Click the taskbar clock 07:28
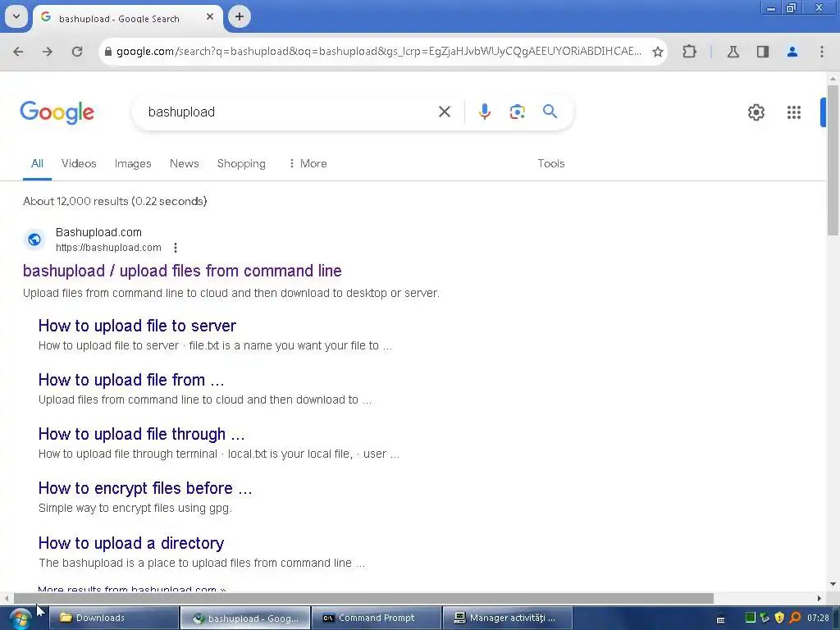The height and width of the screenshot is (630, 840). [x=818, y=618]
